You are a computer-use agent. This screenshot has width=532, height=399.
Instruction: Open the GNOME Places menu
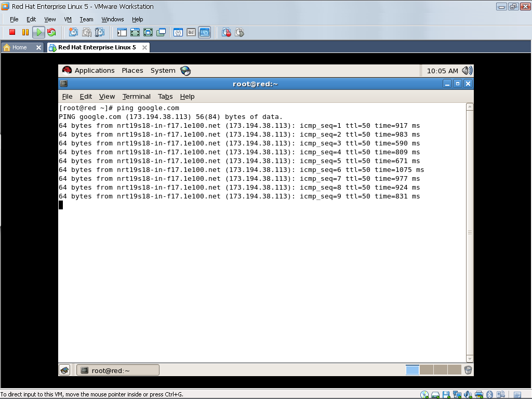click(132, 71)
